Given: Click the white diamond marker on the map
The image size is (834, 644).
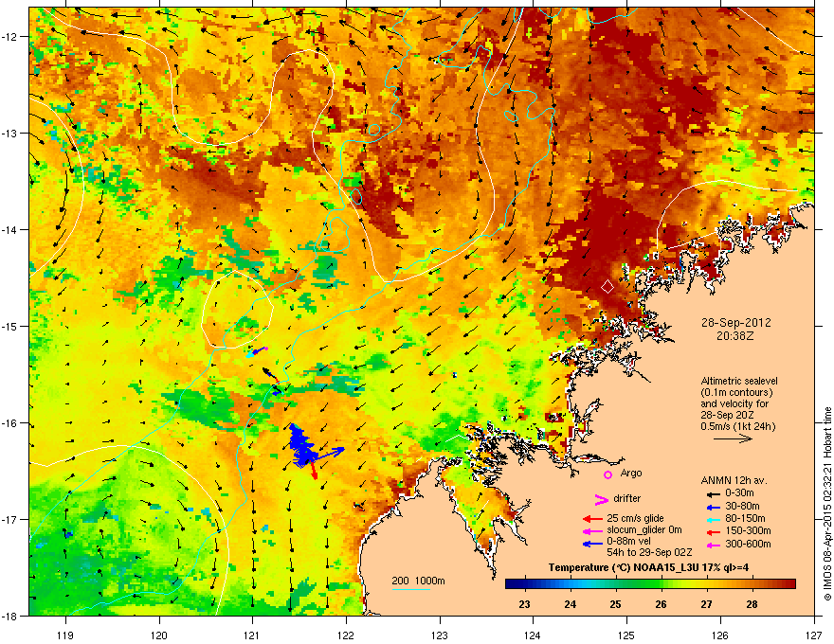Looking at the screenshot, I should tap(607, 287).
